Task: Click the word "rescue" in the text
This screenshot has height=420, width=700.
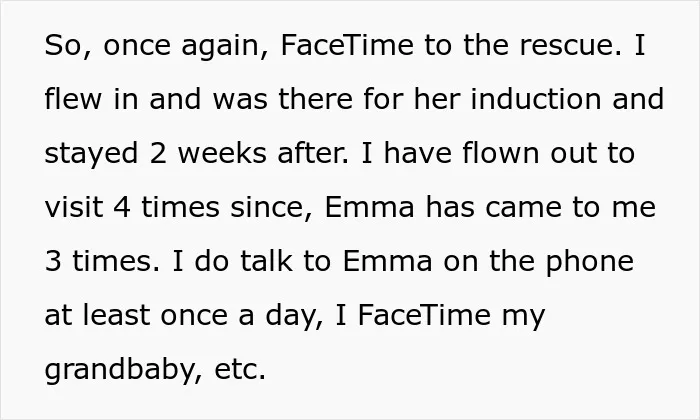Action: (x=566, y=46)
